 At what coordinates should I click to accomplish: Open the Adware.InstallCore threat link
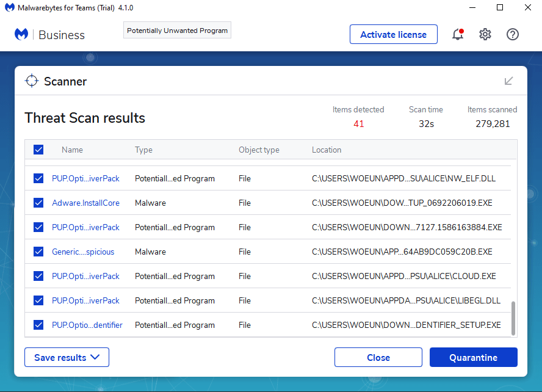(85, 203)
